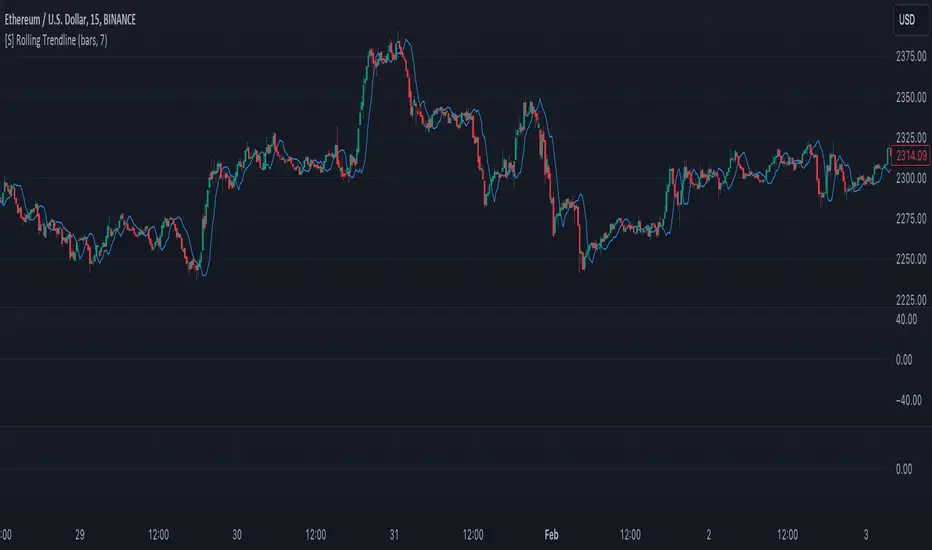Select the 29 date marker on the time axis

click(81, 533)
